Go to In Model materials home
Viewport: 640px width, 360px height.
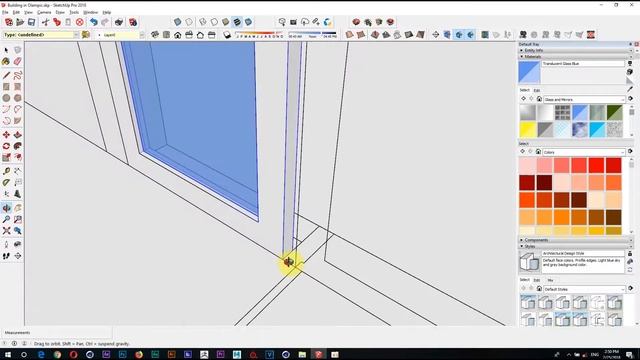tap(539, 99)
